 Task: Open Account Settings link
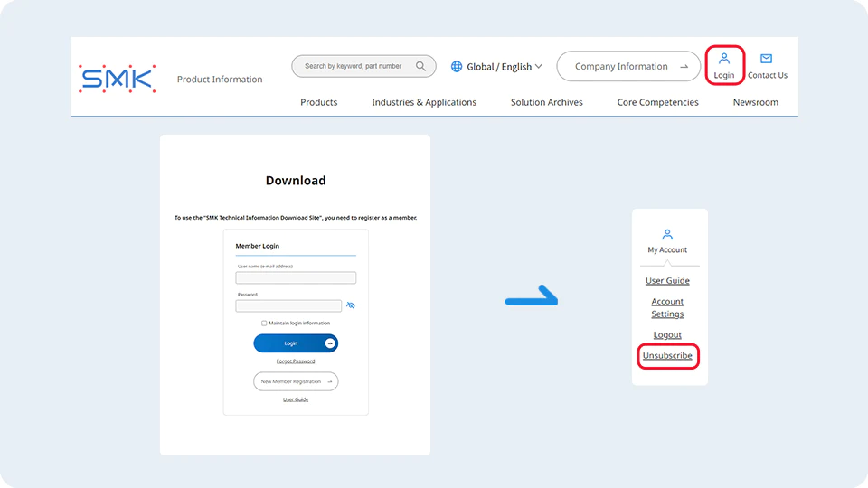point(667,307)
